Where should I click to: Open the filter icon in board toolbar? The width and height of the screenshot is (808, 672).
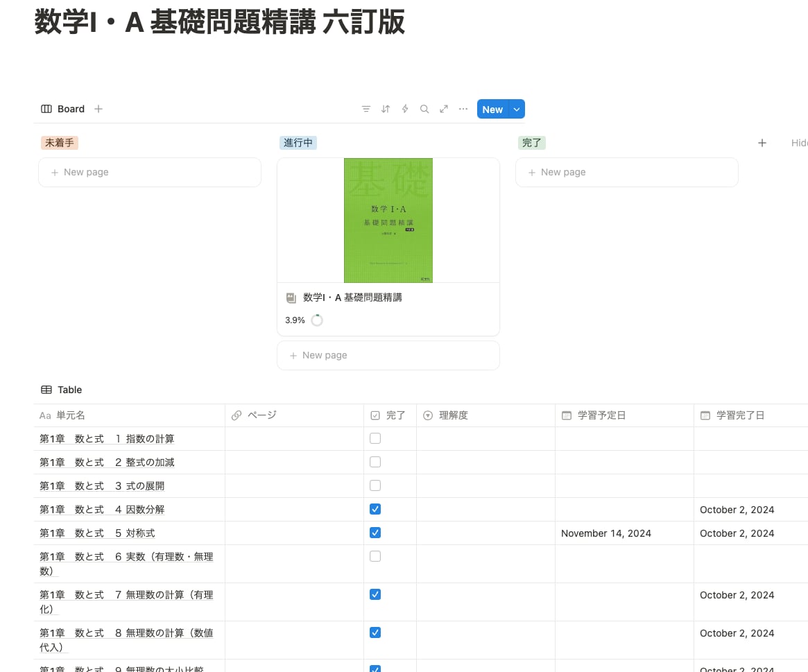(x=366, y=109)
